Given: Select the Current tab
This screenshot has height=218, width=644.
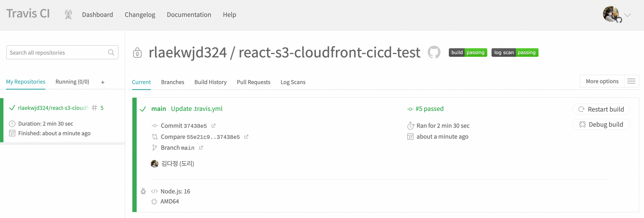Looking at the screenshot, I should click(141, 82).
